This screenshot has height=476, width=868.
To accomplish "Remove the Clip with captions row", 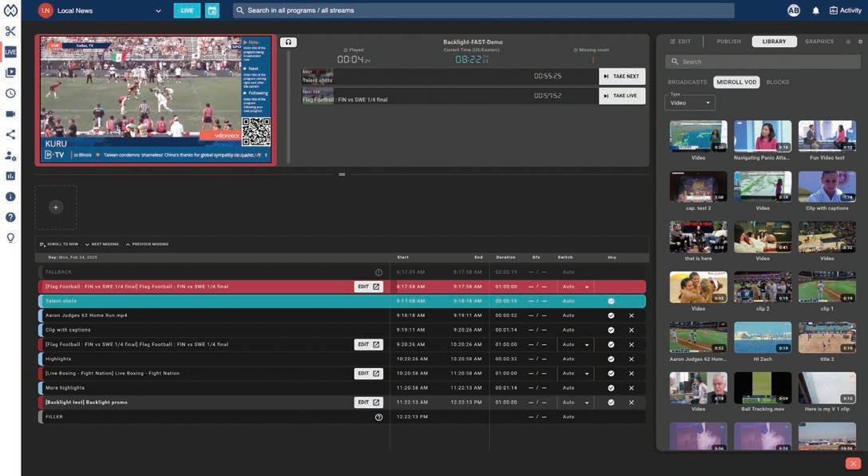I will 631,330.
